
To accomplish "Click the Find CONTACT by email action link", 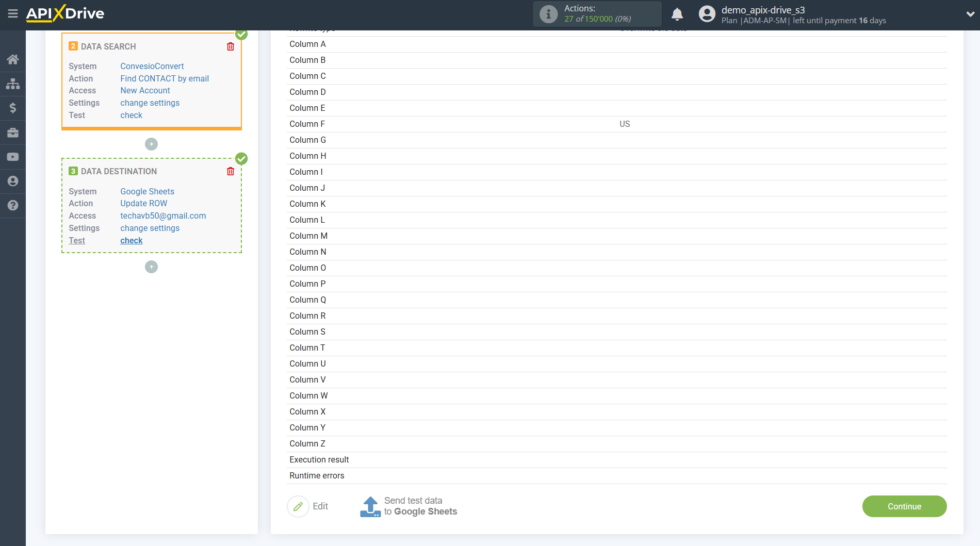I will point(165,78).
